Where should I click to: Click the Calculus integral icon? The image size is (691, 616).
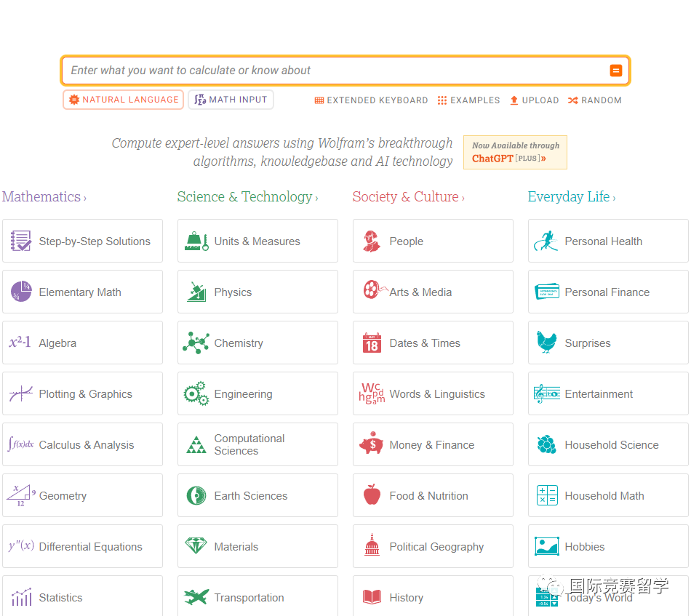[20, 444]
